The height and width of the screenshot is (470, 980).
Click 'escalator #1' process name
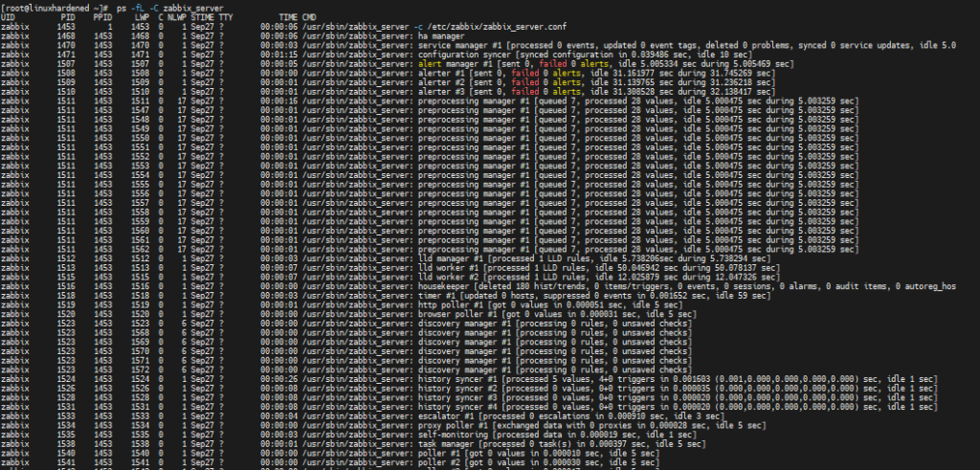(446, 416)
